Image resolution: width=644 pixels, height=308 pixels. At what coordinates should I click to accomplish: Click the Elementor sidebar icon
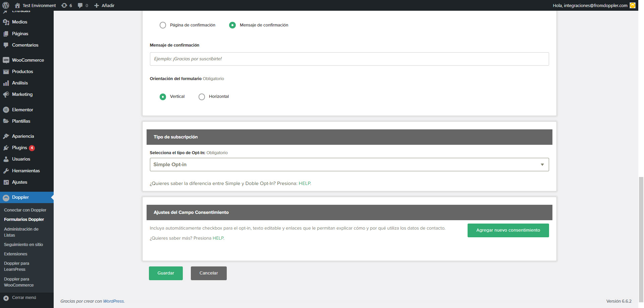[x=6, y=110]
